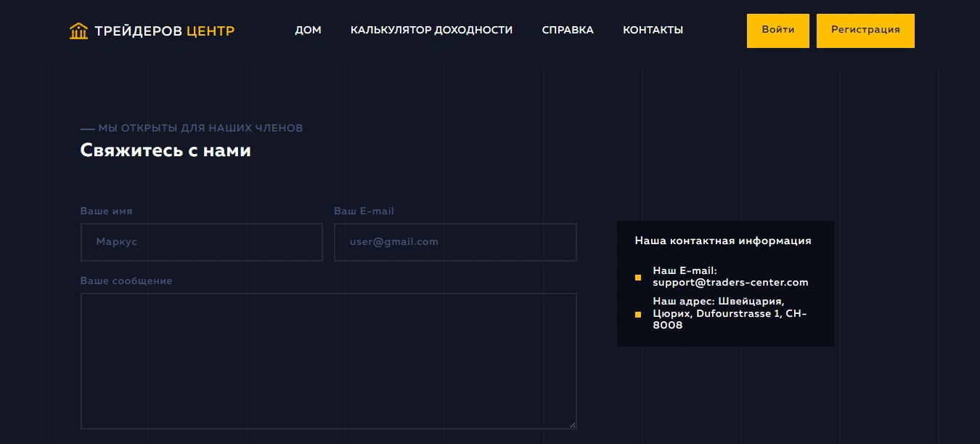Focus the Ваше имя input field

pyautogui.click(x=202, y=242)
